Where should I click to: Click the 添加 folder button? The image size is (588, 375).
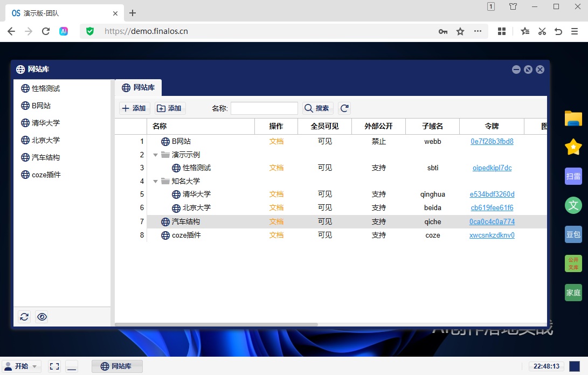coord(170,108)
